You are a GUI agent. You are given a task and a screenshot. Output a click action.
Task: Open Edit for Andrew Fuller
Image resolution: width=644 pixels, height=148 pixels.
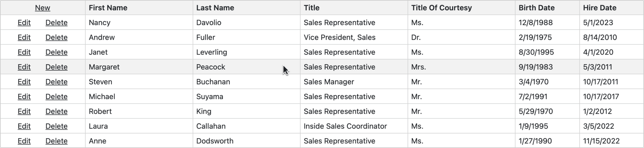tap(24, 37)
